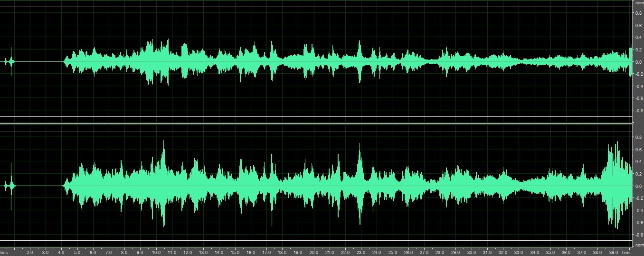Click the 31.0 mark on the time ruler
The height and width of the screenshot is (256, 644).
(x=487, y=253)
